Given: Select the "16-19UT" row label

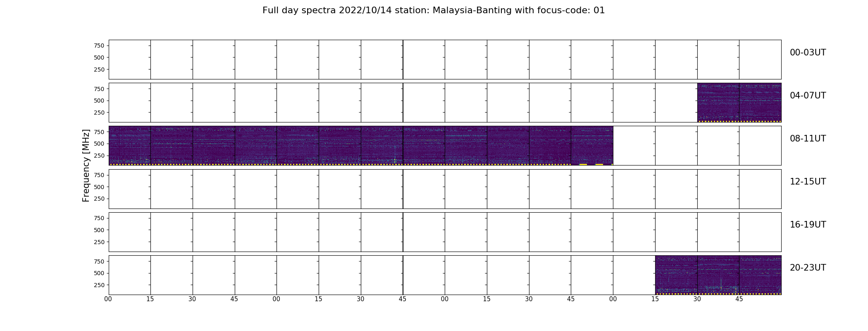Looking at the screenshot, I should coord(808,225).
